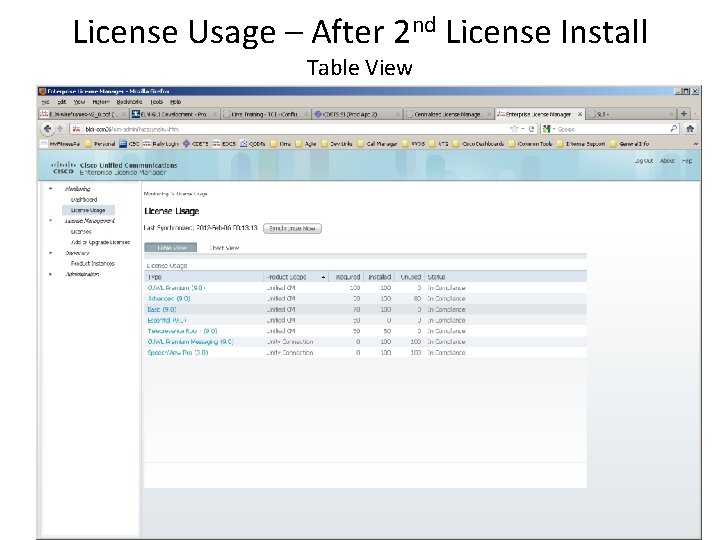Viewport: 720px width, 540px height.
Task: Open the Dev Links bookmarks folder
Action: tap(337, 144)
